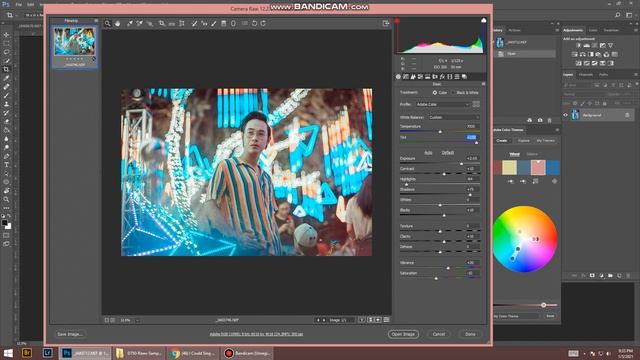Open the Adjustments panel menu
This screenshot has width=640, height=360.
(x=636, y=30)
